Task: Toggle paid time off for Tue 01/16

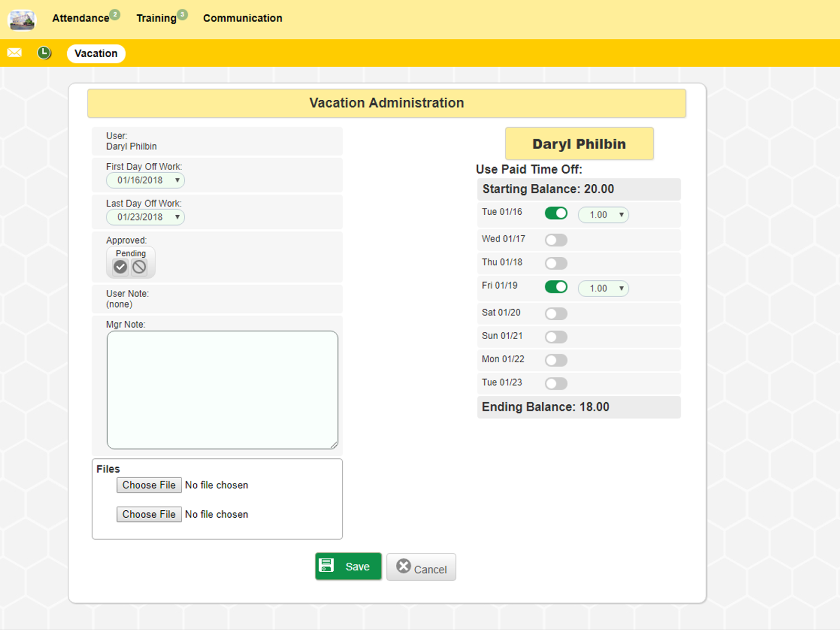Action: pyautogui.click(x=556, y=213)
